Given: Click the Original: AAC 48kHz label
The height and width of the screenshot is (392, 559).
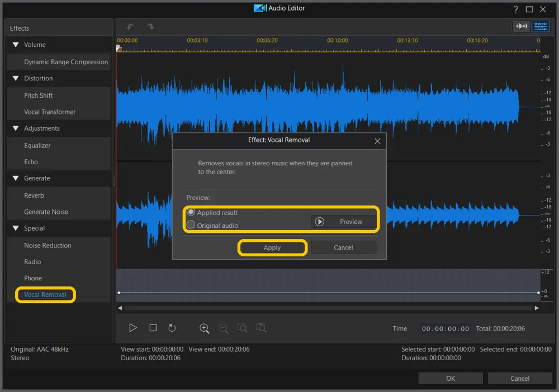Looking at the screenshot, I should coord(40,349).
